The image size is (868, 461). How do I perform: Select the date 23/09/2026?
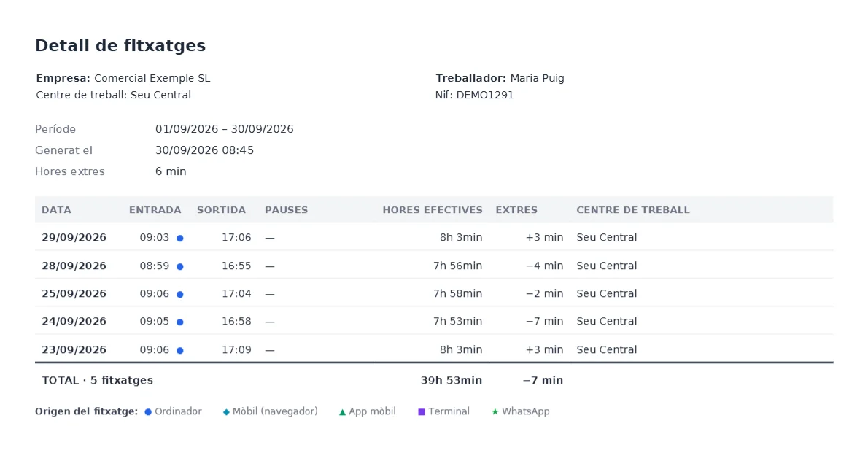[74, 350]
